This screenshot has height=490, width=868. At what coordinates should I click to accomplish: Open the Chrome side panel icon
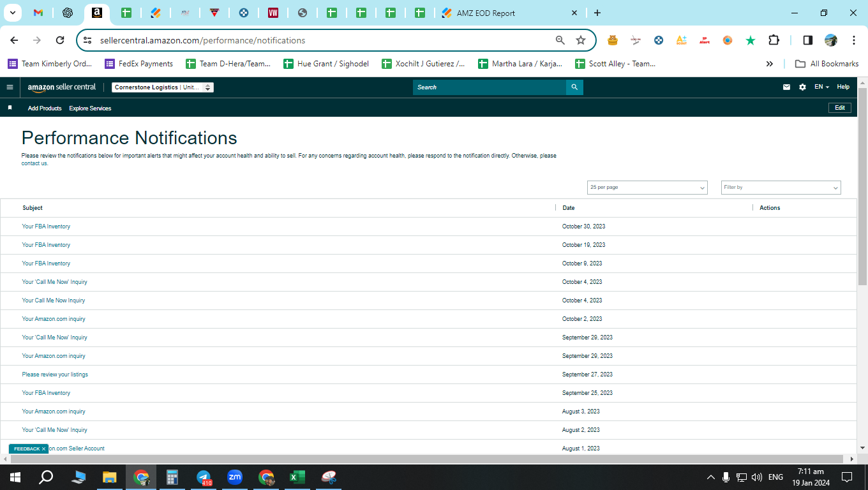(x=808, y=40)
